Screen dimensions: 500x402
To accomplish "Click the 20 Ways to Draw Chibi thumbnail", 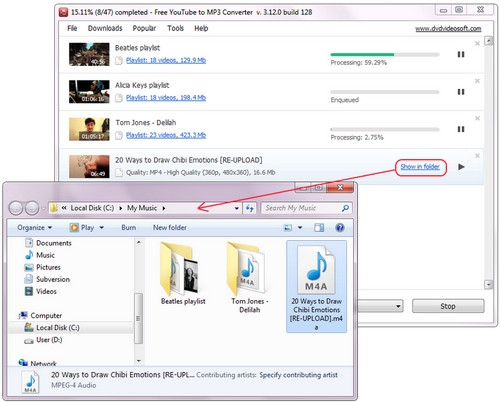I will (x=89, y=166).
